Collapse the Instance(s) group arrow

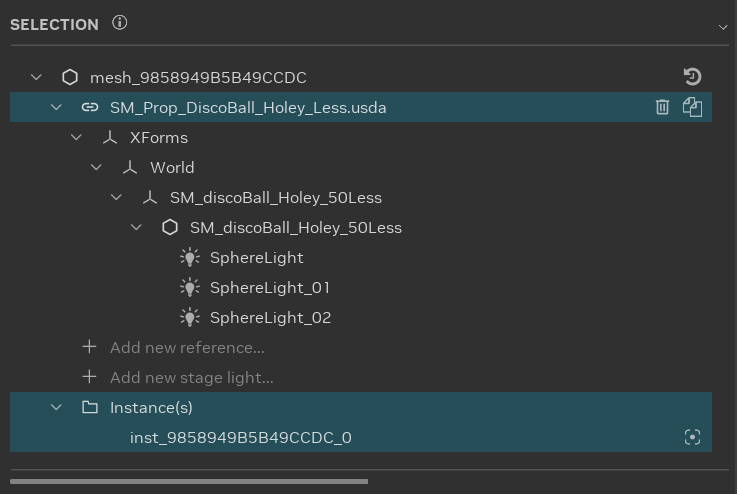pyautogui.click(x=57, y=407)
